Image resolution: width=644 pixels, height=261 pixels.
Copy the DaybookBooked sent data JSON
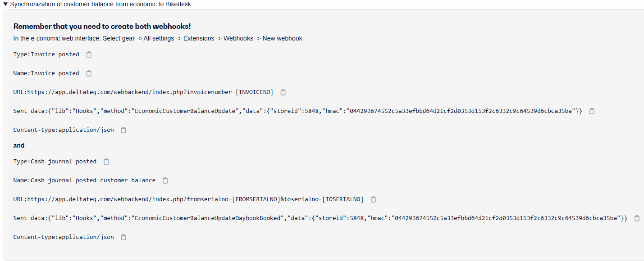[637, 218]
